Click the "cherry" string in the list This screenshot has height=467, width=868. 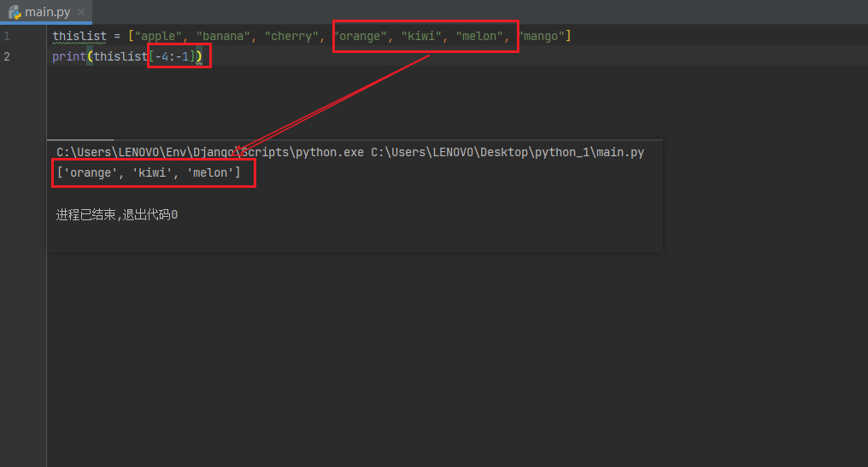(x=291, y=36)
